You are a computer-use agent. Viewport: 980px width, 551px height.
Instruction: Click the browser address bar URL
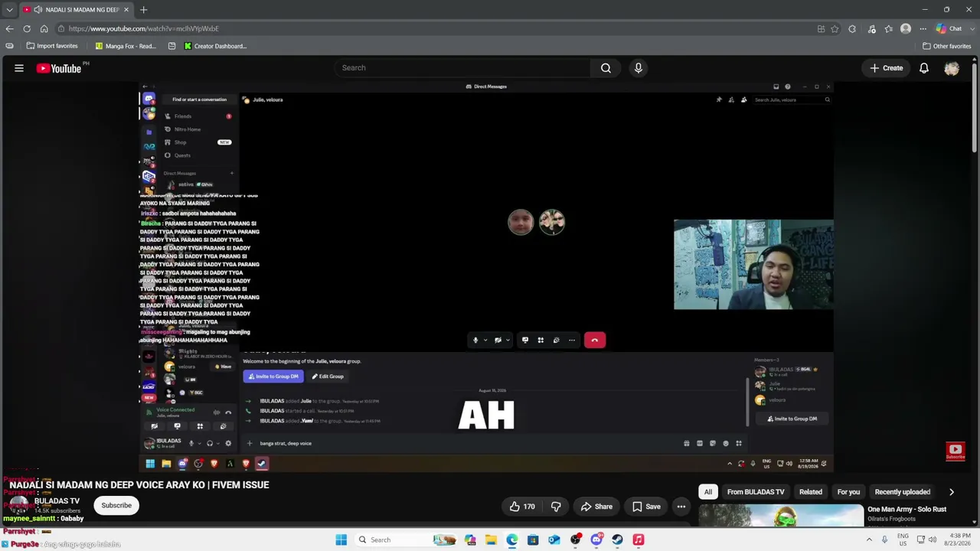click(x=144, y=29)
